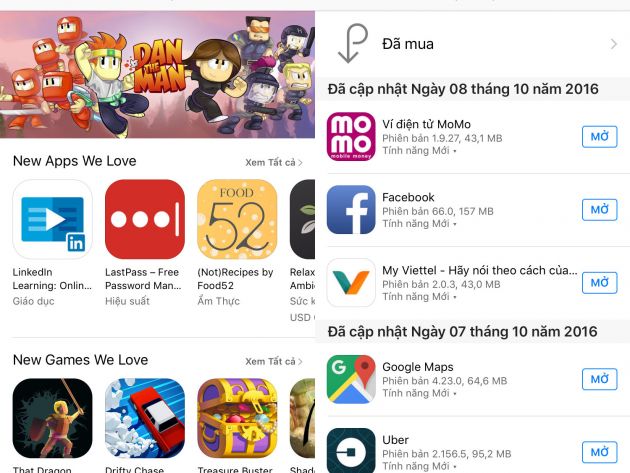
Task: Open the LinkedIn Learning app icon
Action: tap(53, 219)
